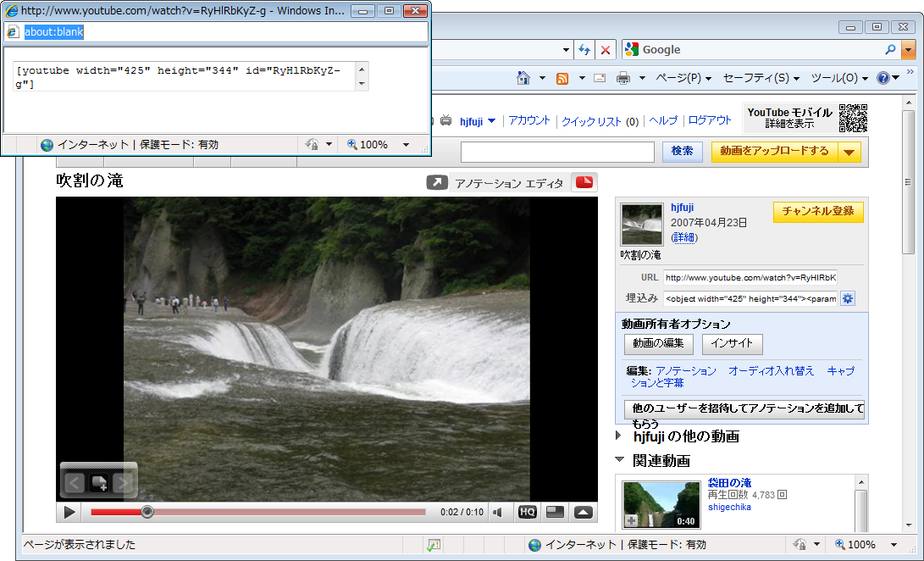Click the lock icon in popup window status bar
This screenshot has height=561, width=924.
click(x=312, y=145)
